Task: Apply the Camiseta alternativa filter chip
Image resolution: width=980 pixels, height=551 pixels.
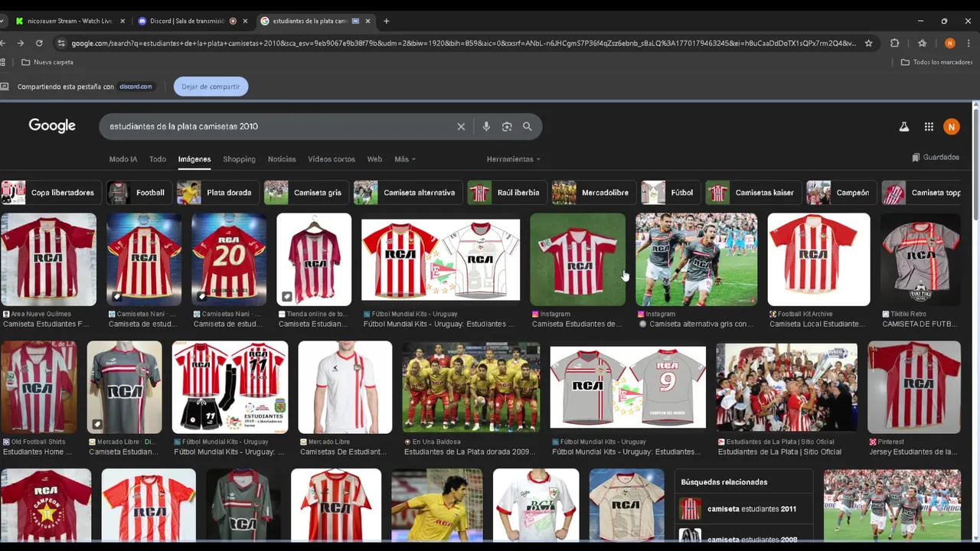Action: (407, 193)
